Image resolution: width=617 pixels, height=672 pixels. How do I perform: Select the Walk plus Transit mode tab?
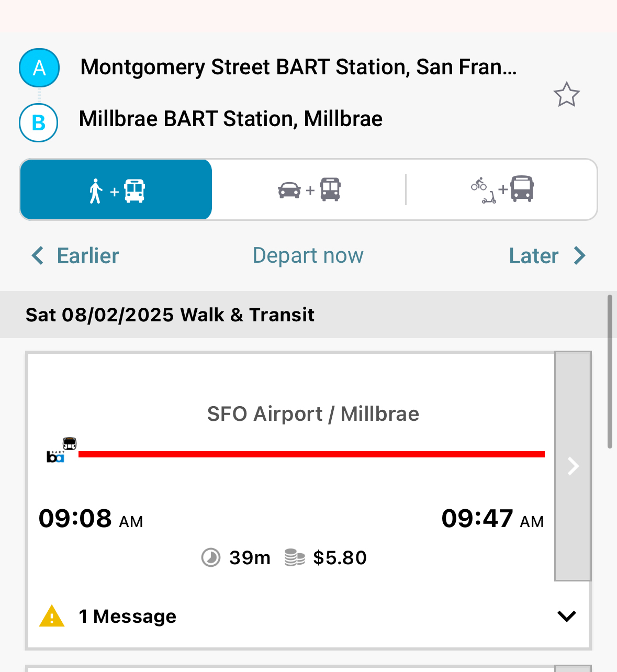116,189
